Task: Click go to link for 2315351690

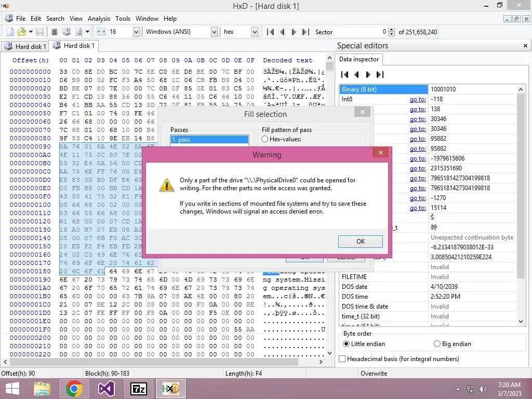Action: click(x=418, y=168)
